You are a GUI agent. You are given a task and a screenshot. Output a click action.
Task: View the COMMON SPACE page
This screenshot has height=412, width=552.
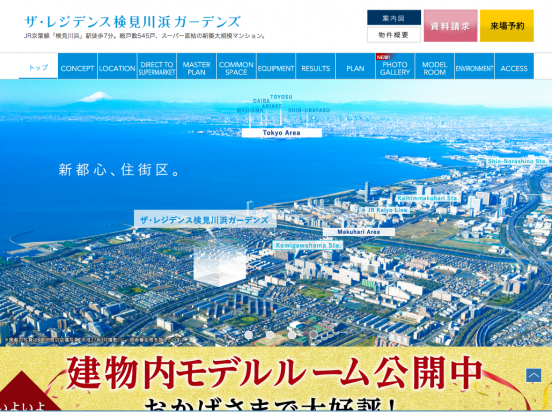click(236, 66)
